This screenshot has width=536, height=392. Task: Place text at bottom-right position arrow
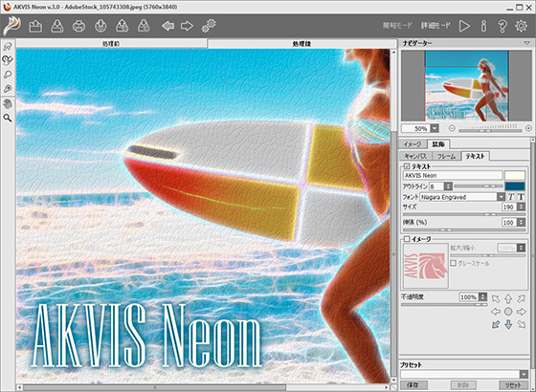tap(521, 324)
